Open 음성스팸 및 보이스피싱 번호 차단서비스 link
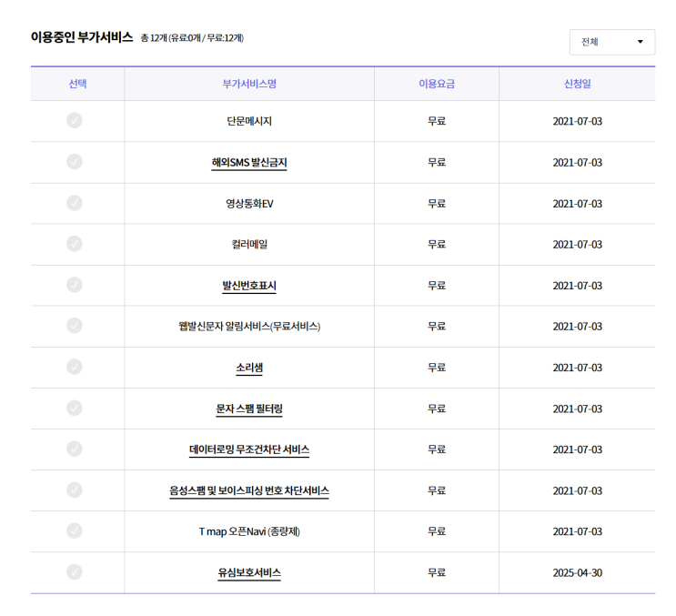676x616 pixels. click(249, 490)
